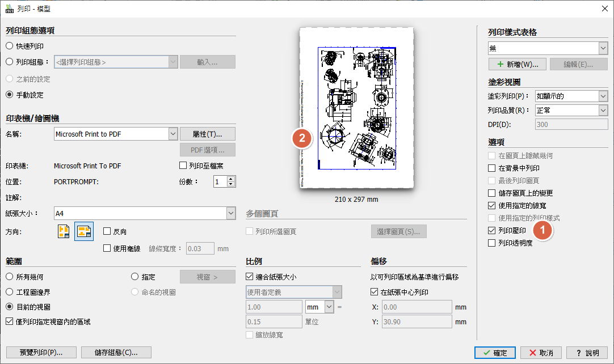Select 手動設定 radio button
614x364 pixels.
point(10,95)
